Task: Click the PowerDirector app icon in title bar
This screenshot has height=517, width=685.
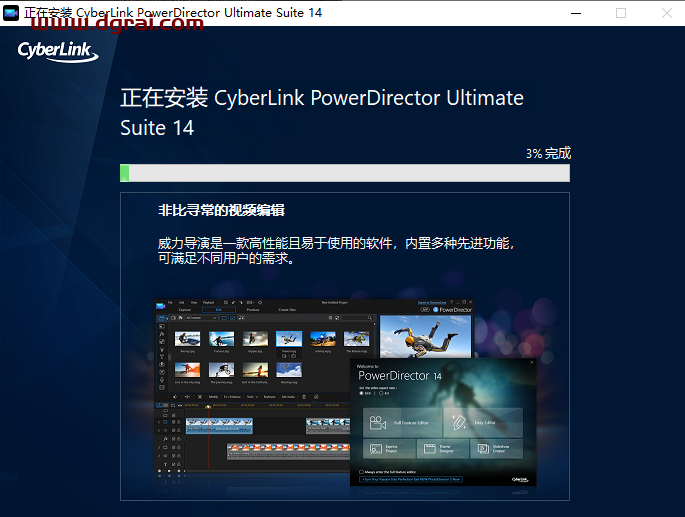Action: 11,13
